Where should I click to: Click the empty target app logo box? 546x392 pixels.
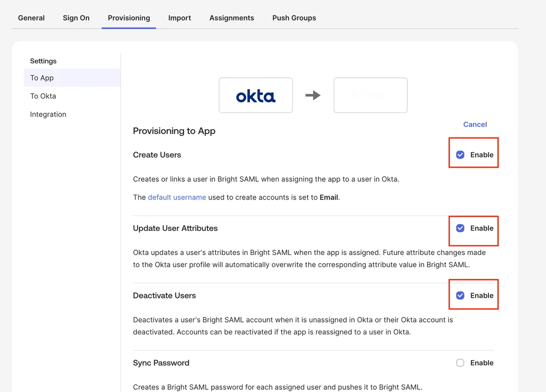(371, 95)
